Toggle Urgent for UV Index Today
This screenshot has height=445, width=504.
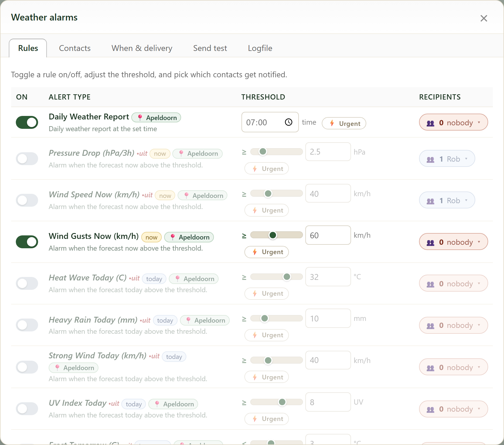point(267,419)
